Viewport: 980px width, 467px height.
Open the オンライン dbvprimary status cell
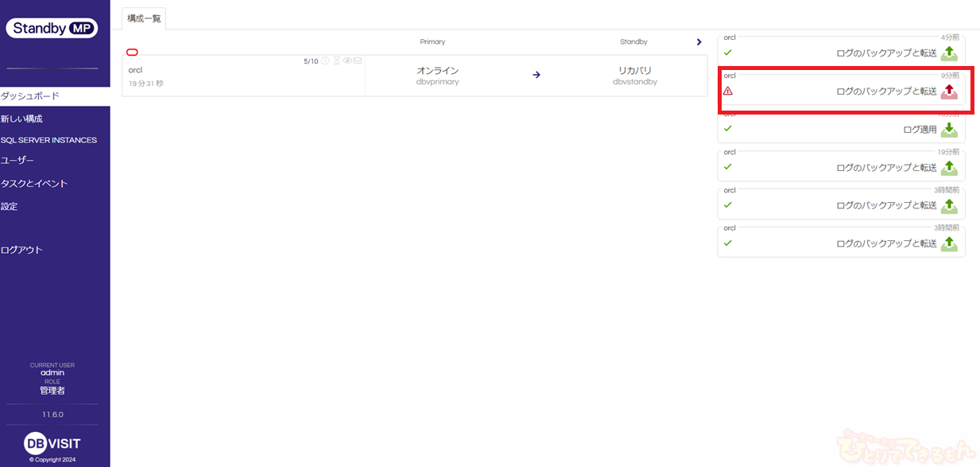click(438, 76)
